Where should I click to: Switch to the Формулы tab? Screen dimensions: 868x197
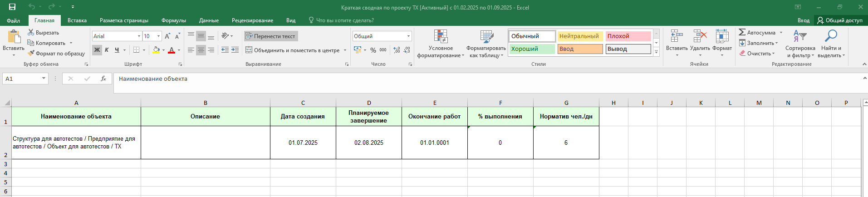pos(174,20)
